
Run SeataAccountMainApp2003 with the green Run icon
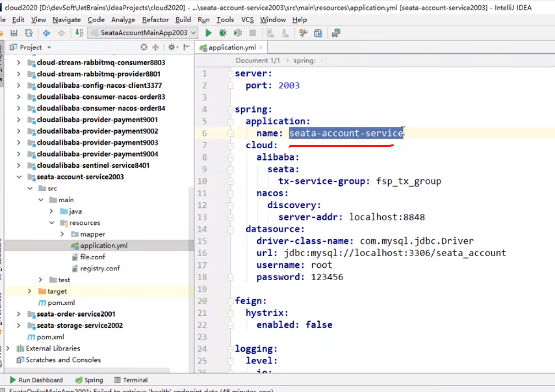coord(209,33)
